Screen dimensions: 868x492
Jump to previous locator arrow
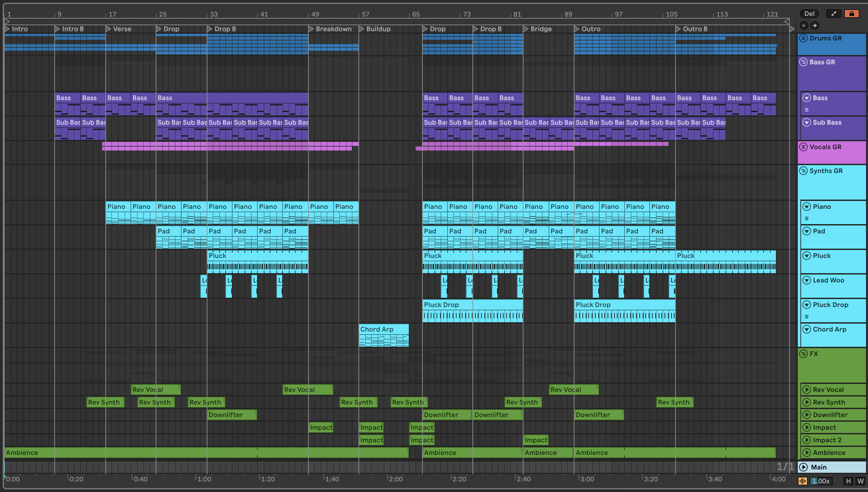804,25
